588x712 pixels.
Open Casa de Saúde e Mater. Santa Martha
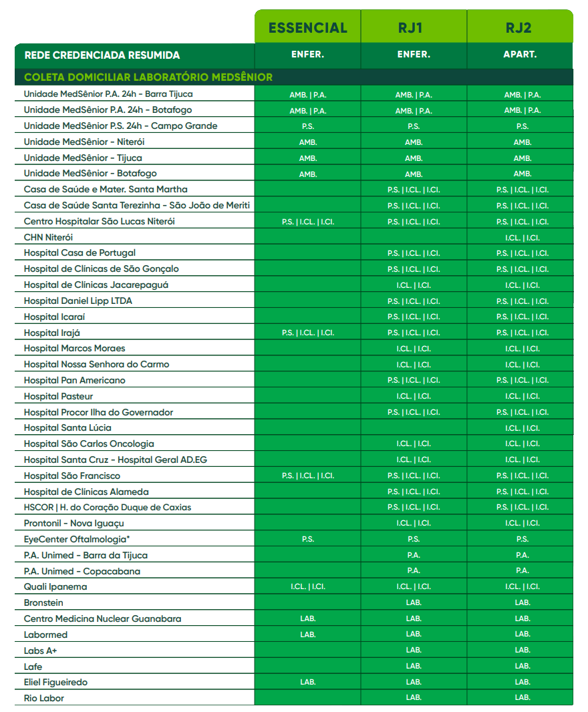[106, 189]
